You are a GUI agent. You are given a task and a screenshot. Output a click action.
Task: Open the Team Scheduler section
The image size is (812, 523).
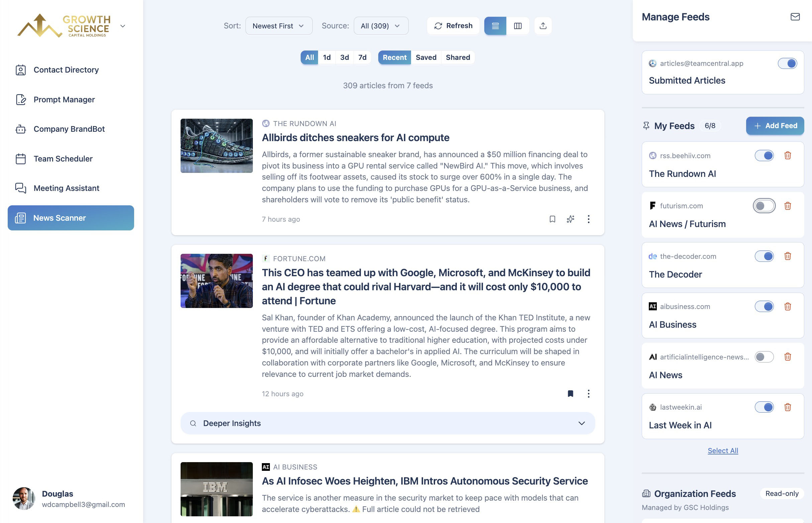coord(71,159)
